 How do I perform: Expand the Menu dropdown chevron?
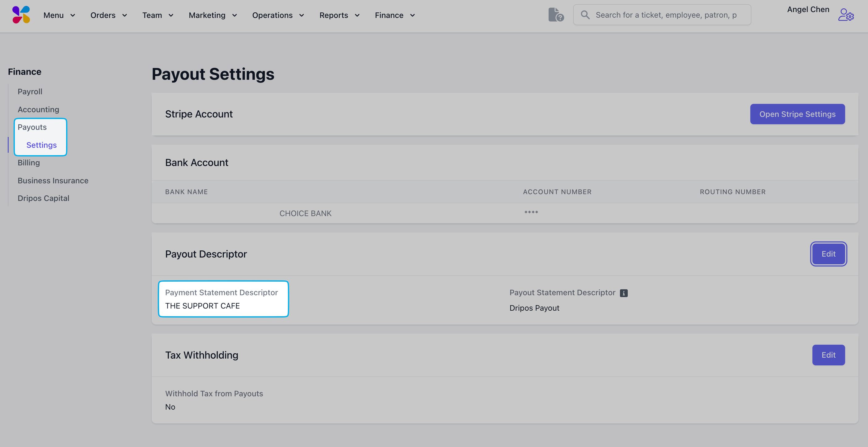[x=73, y=15]
